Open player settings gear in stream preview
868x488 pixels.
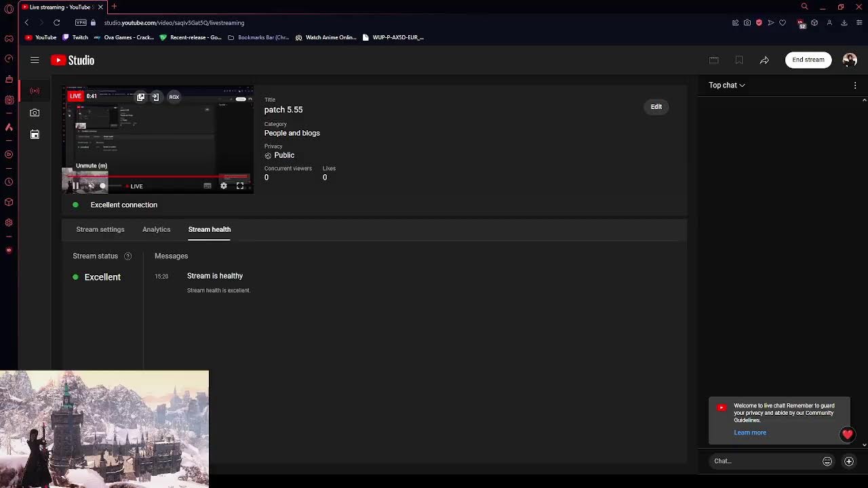pos(224,186)
